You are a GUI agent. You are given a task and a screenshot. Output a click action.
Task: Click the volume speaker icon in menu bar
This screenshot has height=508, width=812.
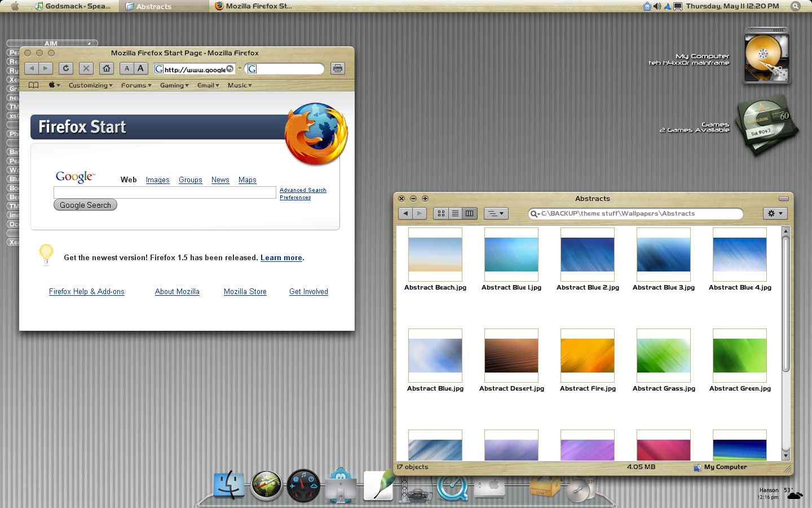click(x=657, y=6)
